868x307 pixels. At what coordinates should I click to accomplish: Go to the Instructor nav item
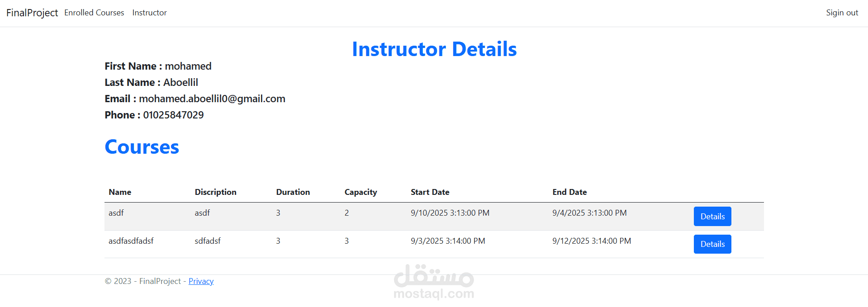pyautogui.click(x=149, y=13)
